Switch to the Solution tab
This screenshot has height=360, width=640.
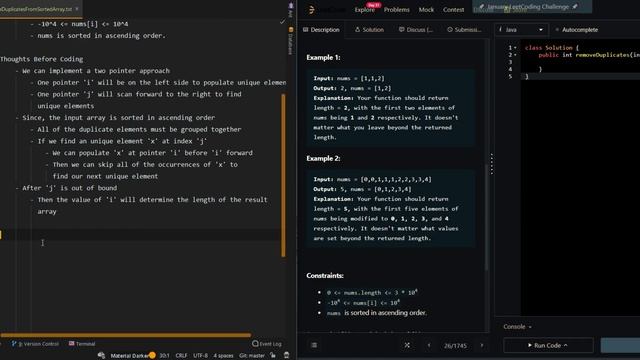click(369, 29)
